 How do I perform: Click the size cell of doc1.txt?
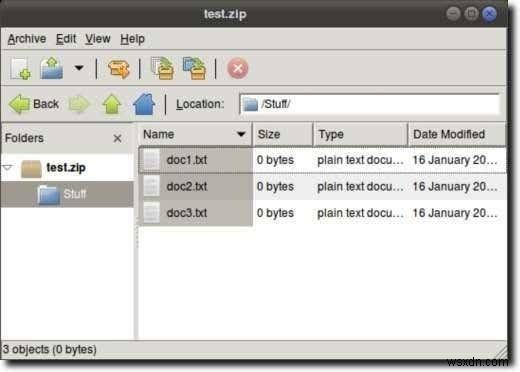[x=275, y=160]
